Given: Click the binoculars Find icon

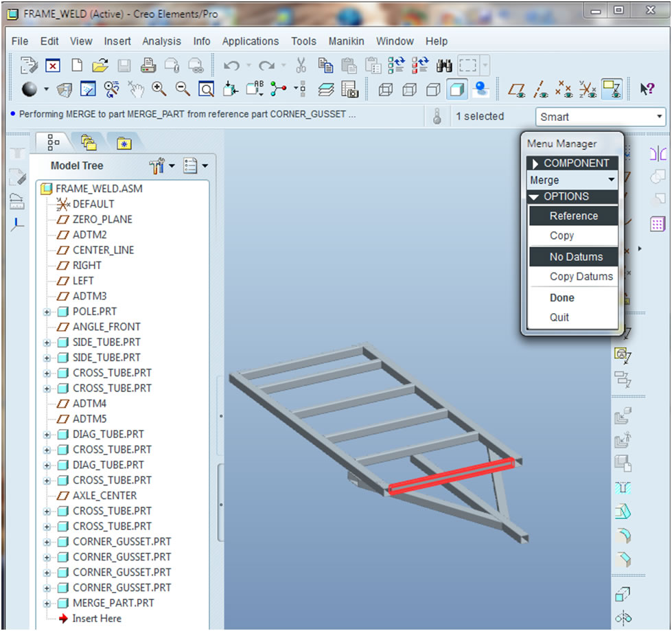Looking at the screenshot, I should coord(444,66).
